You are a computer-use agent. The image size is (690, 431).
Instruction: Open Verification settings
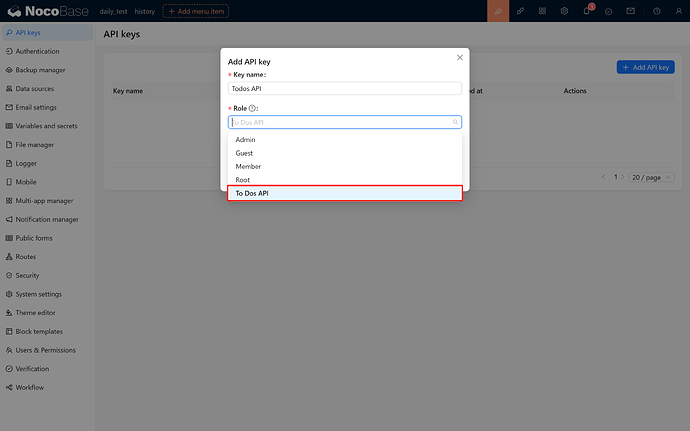click(48, 369)
